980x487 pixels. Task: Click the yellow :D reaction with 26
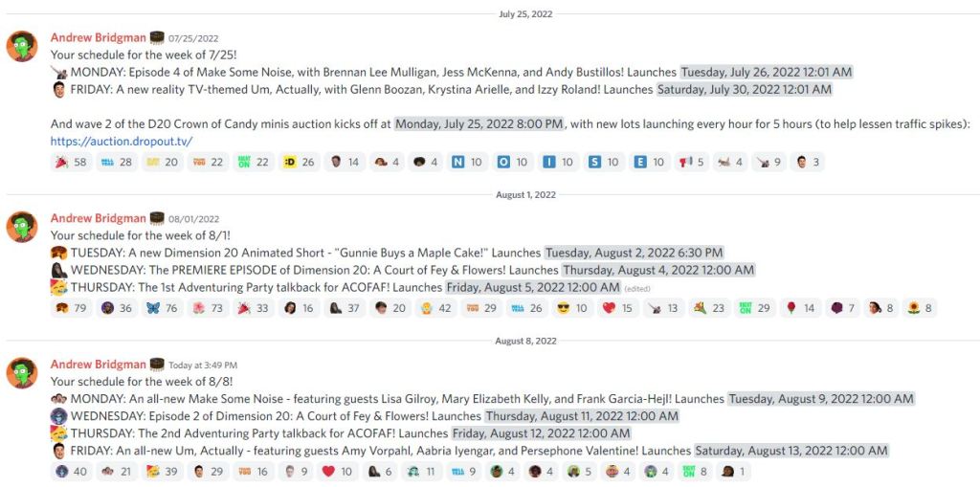pyautogui.click(x=299, y=163)
